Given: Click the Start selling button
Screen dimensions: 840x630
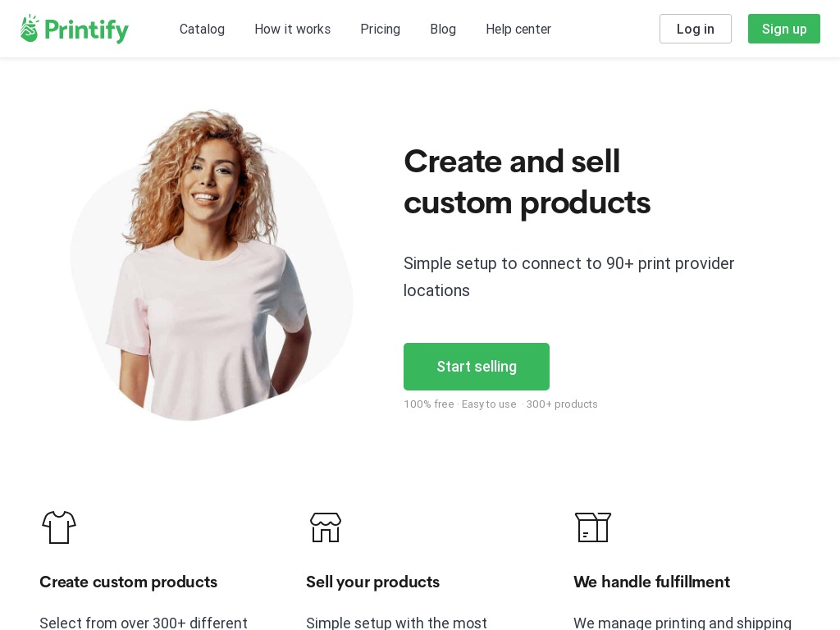Looking at the screenshot, I should (477, 367).
